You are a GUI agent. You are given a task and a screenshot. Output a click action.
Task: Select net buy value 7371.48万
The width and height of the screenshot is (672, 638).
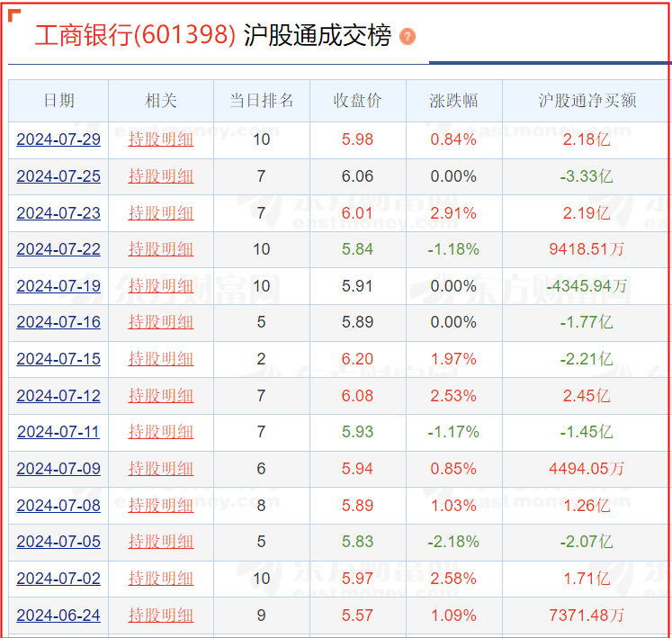587,616
